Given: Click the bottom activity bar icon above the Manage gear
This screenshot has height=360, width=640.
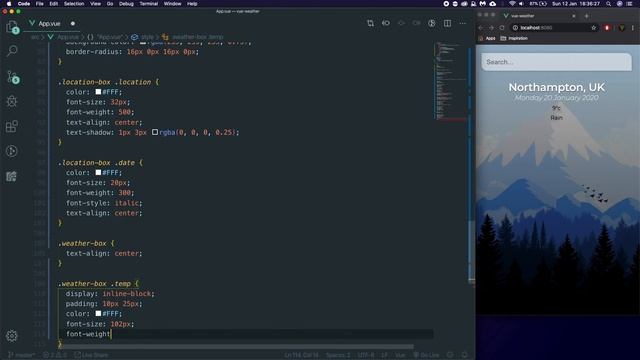Looking at the screenshot, I should click(12, 176).
